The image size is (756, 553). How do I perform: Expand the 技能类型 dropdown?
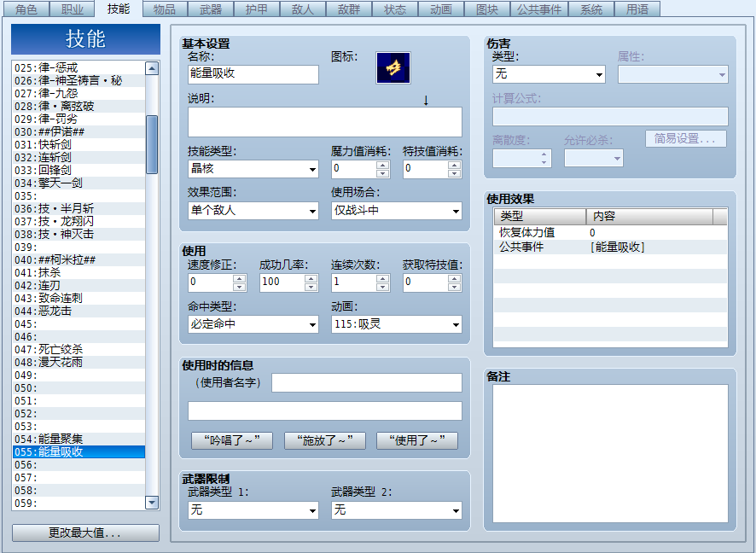(x=253, y=169)
